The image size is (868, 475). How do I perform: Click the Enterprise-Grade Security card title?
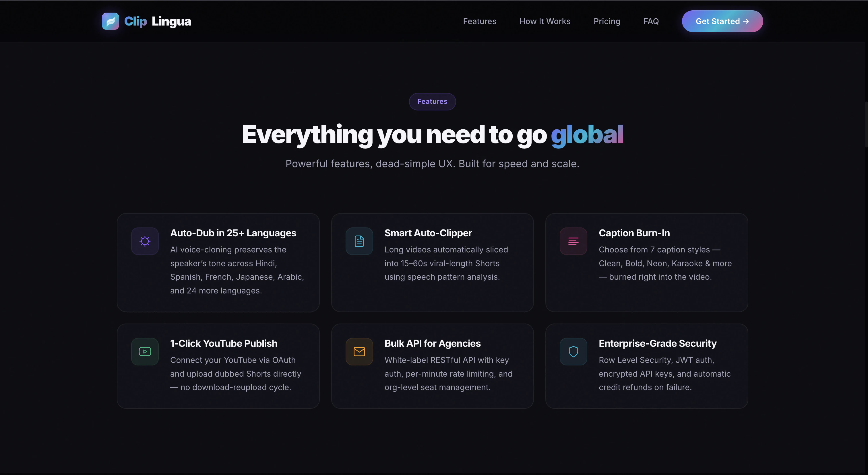click(657, 343)
